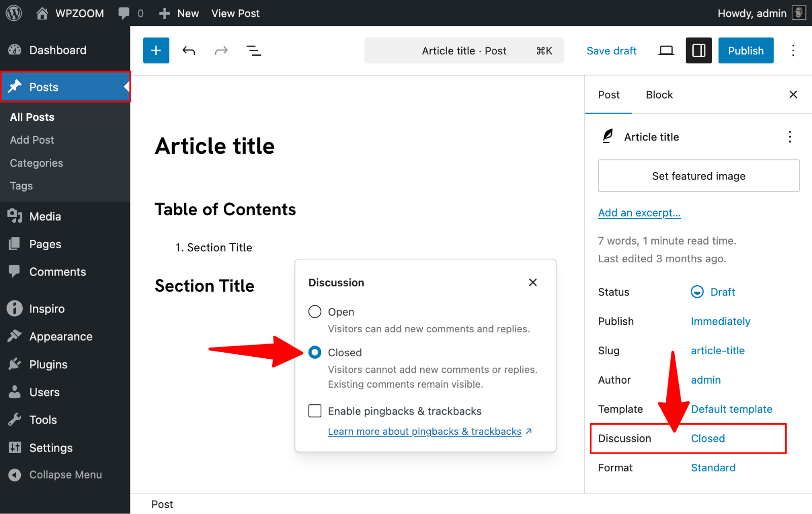Open the Posts menu in the sidebar
Screen dimensions: 812x514
click(65, 87)
